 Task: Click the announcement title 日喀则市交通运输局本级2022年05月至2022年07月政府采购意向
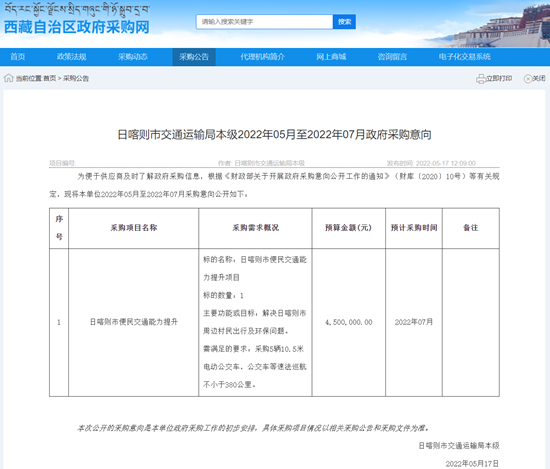[274, 135]
